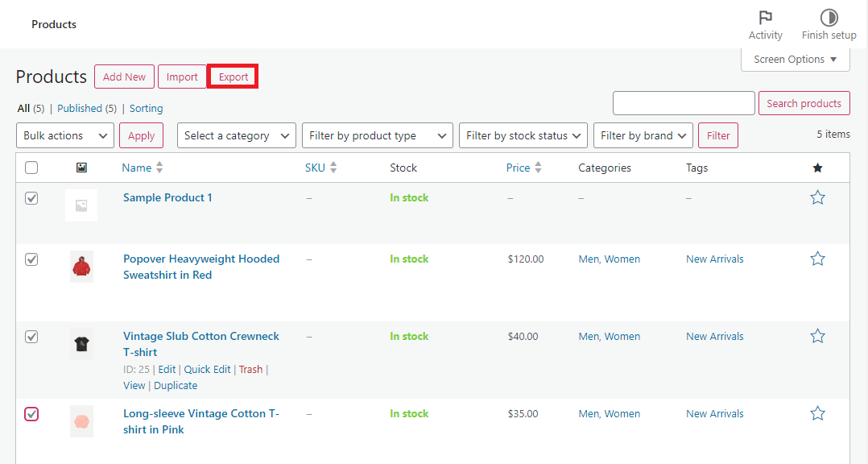Click Quick Edit under the Vintage Slub product
This screenshot has height=464, width=868.
coord(207,369)
